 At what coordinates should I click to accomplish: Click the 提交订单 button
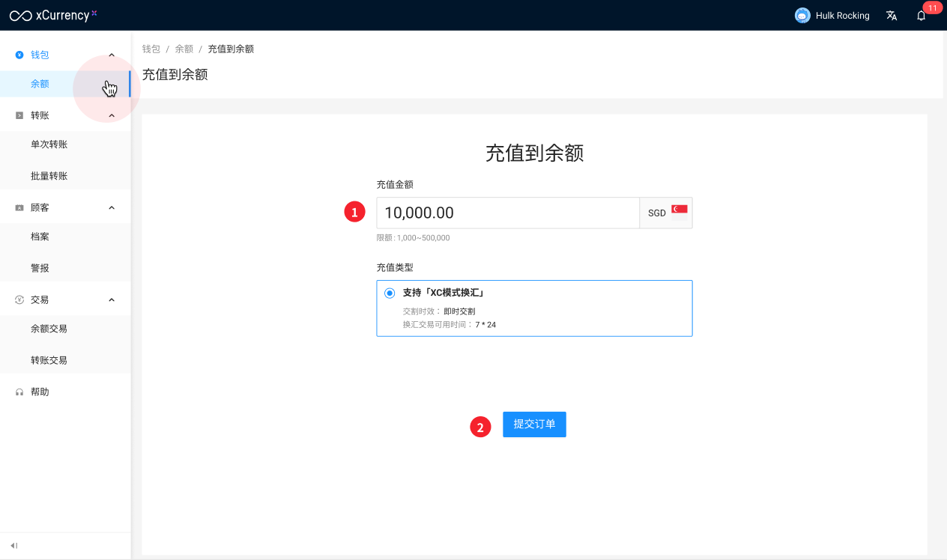click(534, 424)
